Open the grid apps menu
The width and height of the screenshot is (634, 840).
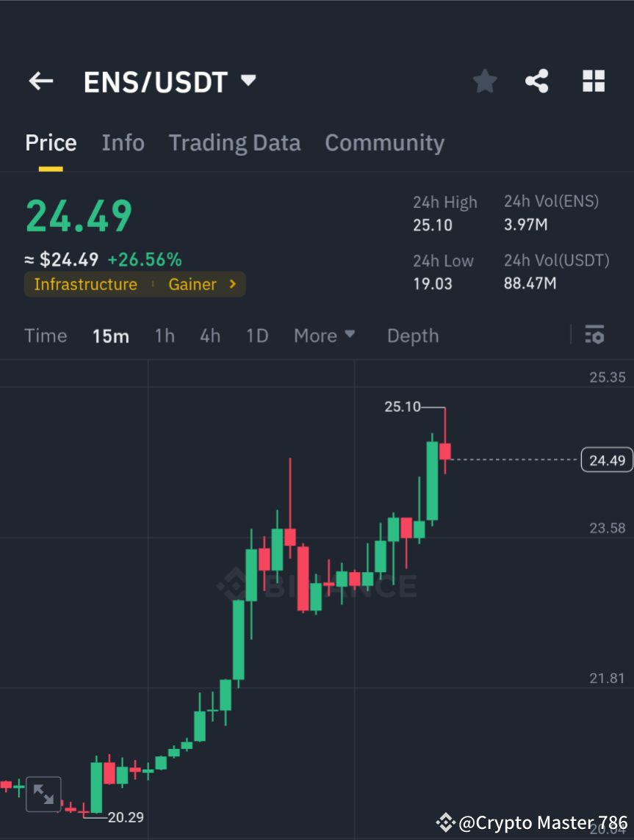(x=593, y=81)
